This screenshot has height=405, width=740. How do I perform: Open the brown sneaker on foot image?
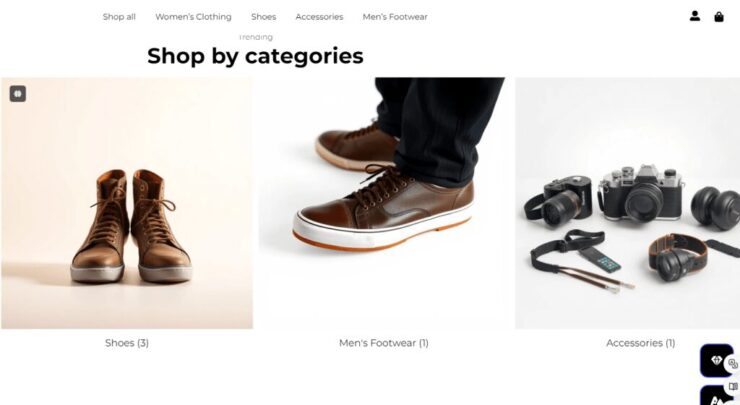click(384, 203)
